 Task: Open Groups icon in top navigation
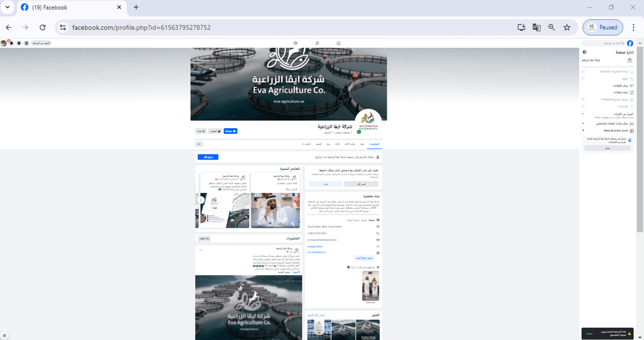(296, 43)
